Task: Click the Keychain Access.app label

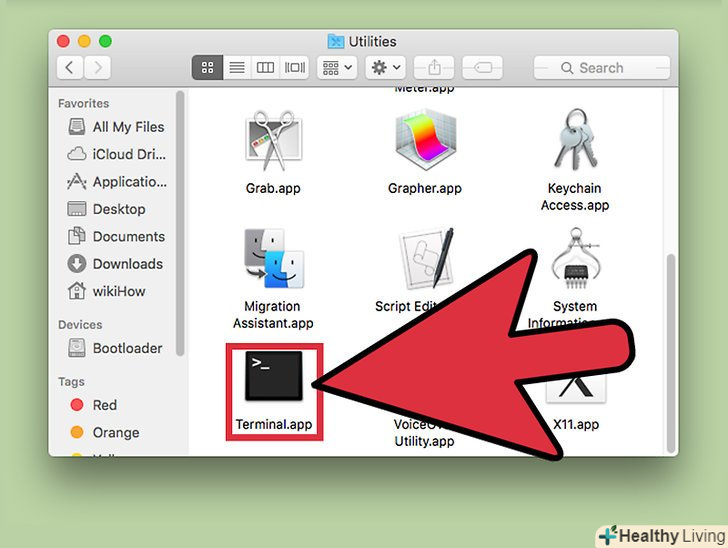Action: (575, 196)
